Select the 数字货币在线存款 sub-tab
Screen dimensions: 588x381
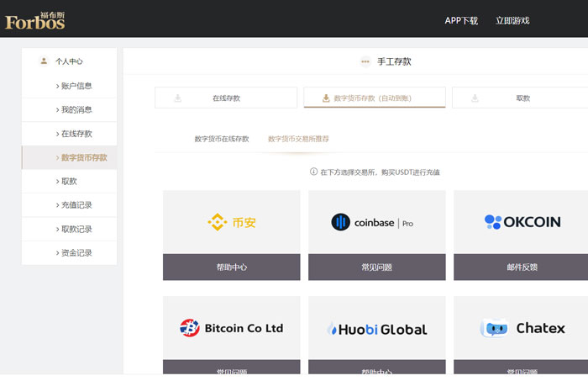point(222,139)
